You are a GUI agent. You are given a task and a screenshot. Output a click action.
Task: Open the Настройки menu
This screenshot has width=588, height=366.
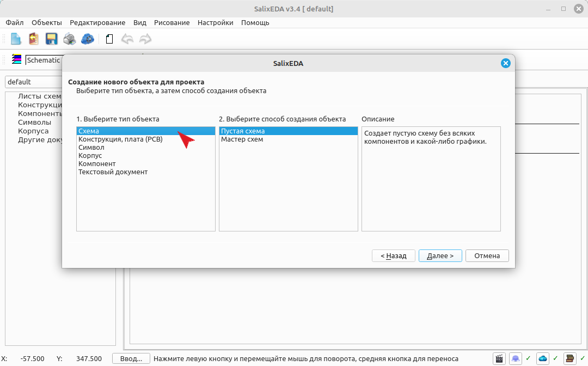click(x=215, y=22)
